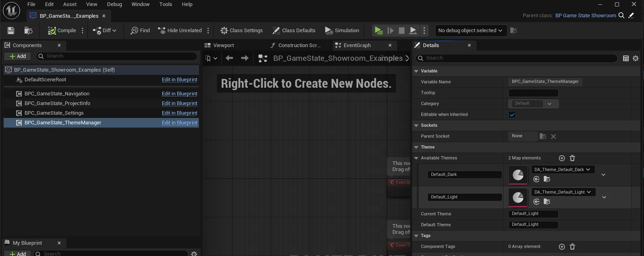Open BP Game State Showroom parent class link
This screenshot has height=256, width=644.
[x=586, y=16]
